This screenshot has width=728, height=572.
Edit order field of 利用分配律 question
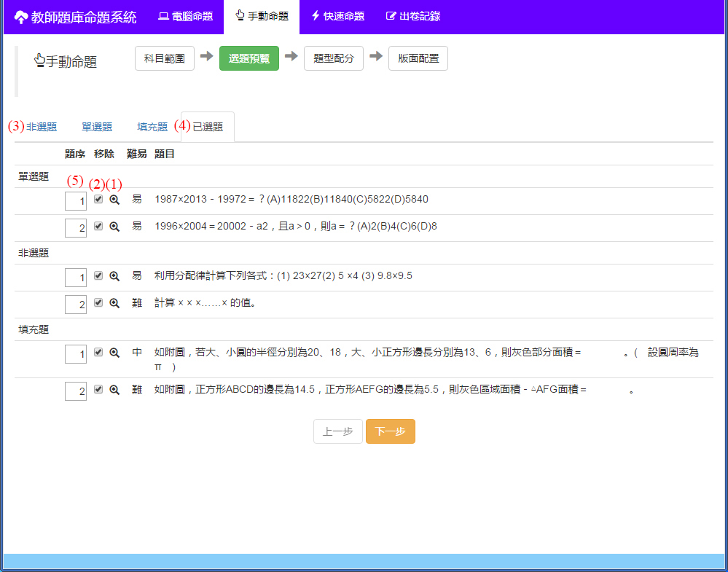pyautogui.click(x=76, y=278)
